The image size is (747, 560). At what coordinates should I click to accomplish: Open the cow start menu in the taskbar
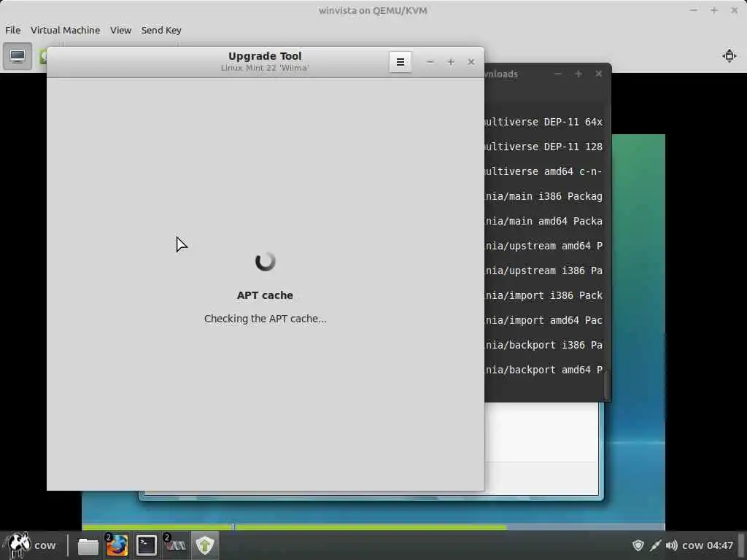(x=29, y=545)
